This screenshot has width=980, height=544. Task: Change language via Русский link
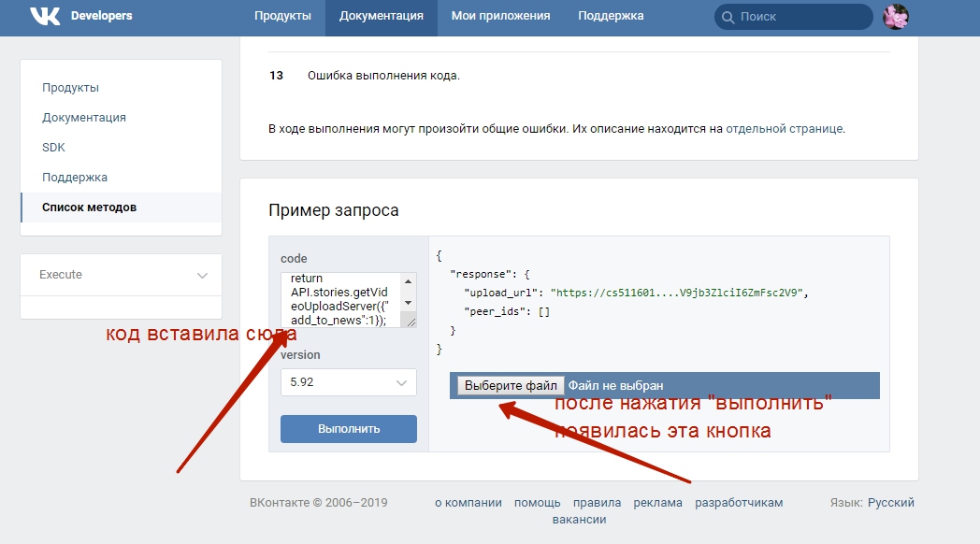click(891, 503)
